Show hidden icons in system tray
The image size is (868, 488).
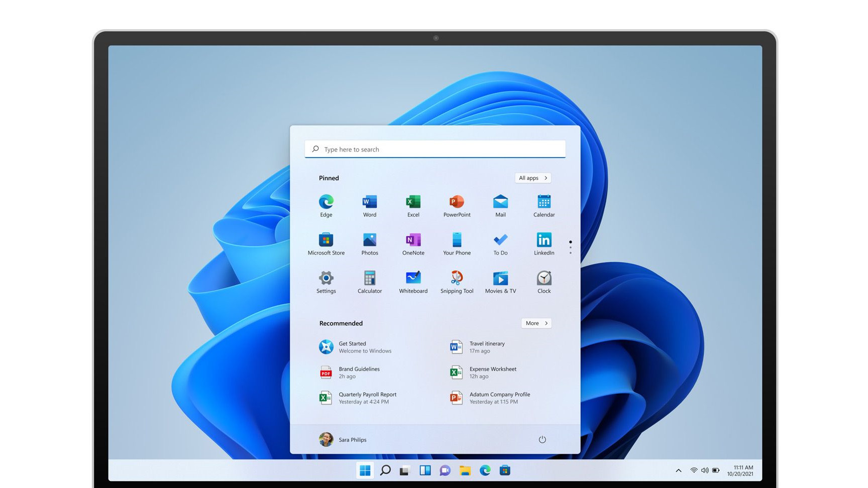pyautogui.click(x=679, y=470)
